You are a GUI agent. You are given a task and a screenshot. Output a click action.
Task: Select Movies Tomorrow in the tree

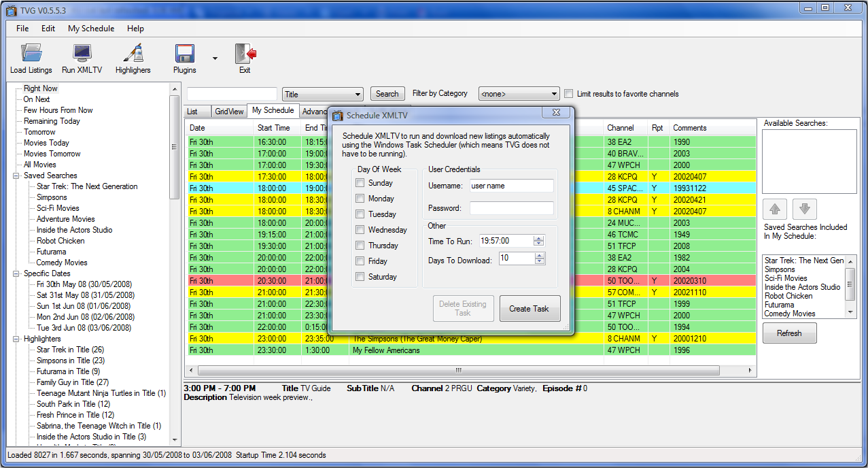click(52, 154)
